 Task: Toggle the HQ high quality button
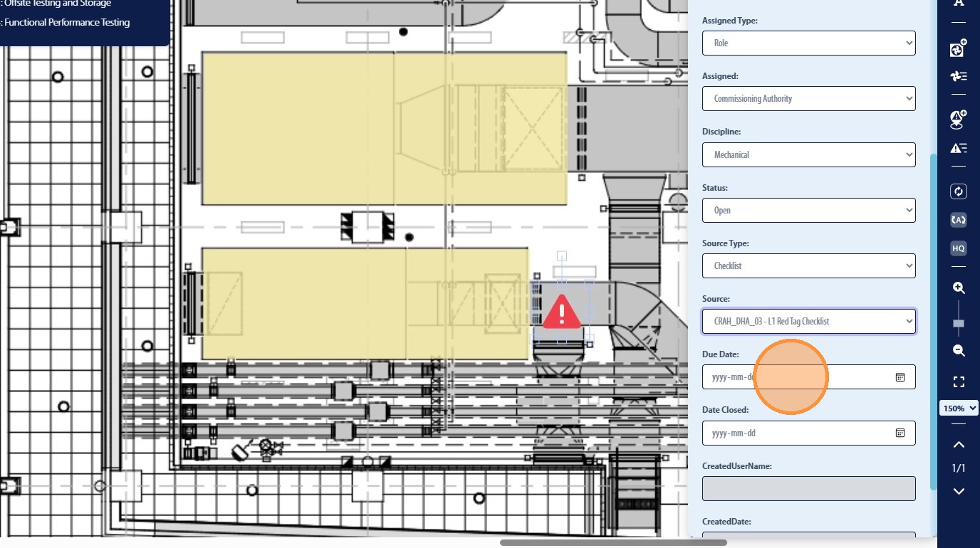click(959, 248)
